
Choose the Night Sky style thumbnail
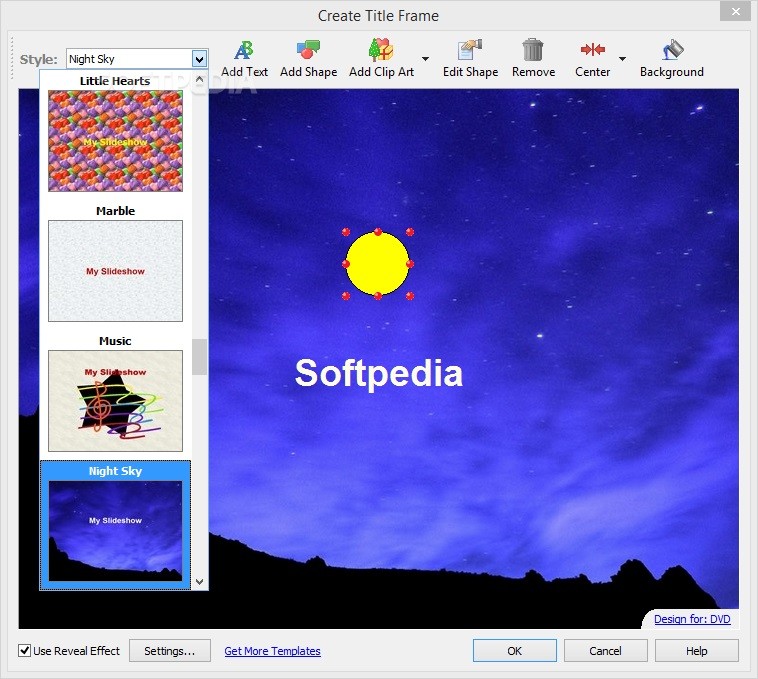[x=116, y=531]
